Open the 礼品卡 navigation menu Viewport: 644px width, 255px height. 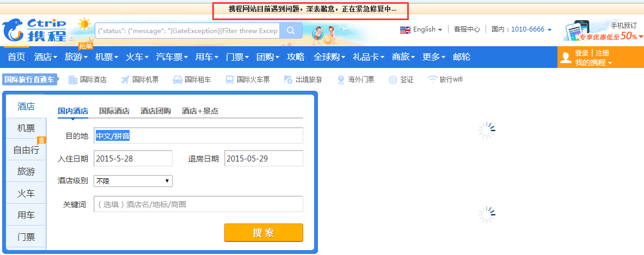click(x=369, y=57)
